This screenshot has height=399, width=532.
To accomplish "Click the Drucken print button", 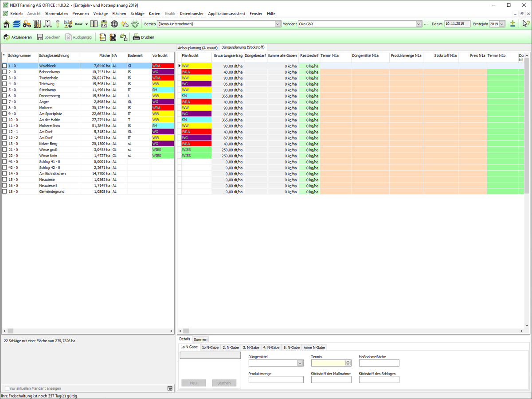I will tap(143, 37).
